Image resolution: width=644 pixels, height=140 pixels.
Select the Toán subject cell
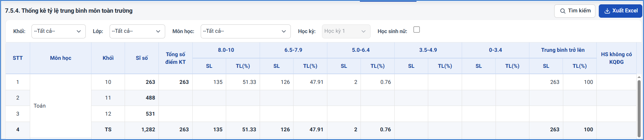click(61, 106)
